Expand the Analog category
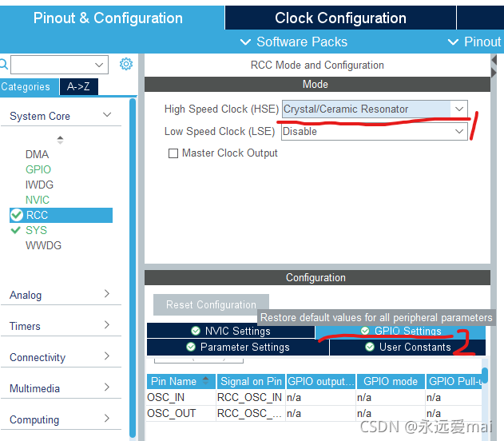The width and height of the screenshot is (504, 441). pyautogui.click(x=107, y=293)
